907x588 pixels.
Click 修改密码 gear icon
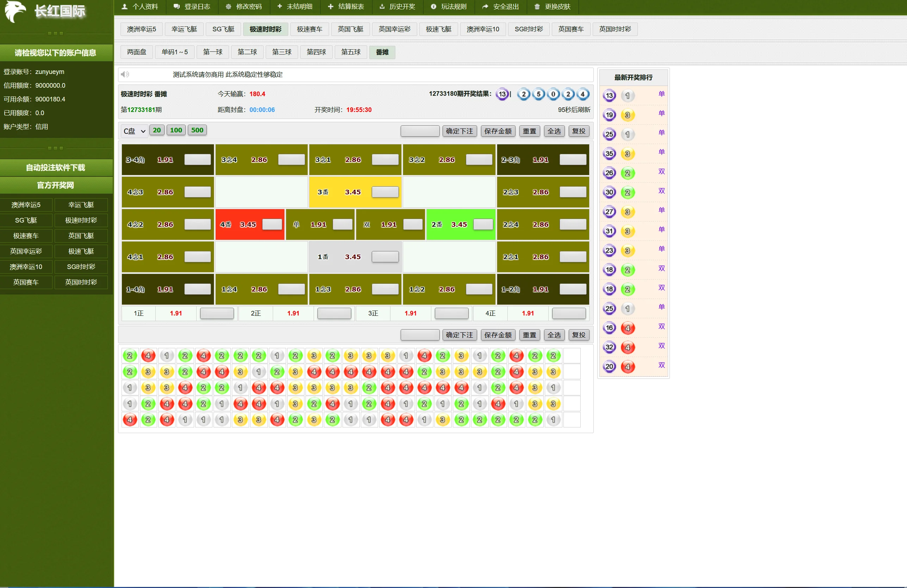point(228,6)
